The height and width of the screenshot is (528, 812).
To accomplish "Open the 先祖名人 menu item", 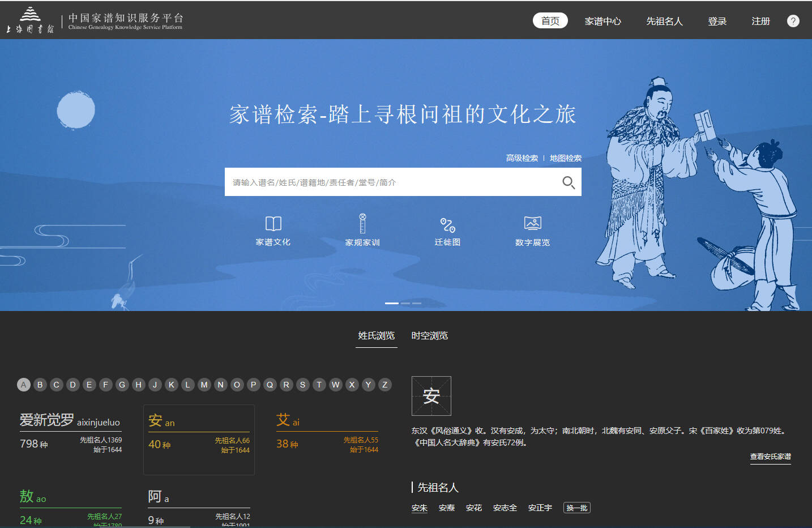I will (664, 21).
